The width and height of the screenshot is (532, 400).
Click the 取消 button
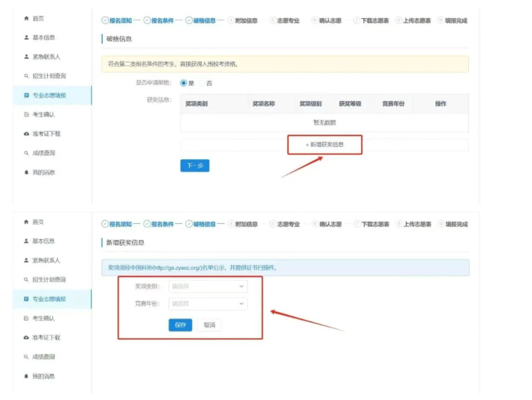(x=209, y=325)
